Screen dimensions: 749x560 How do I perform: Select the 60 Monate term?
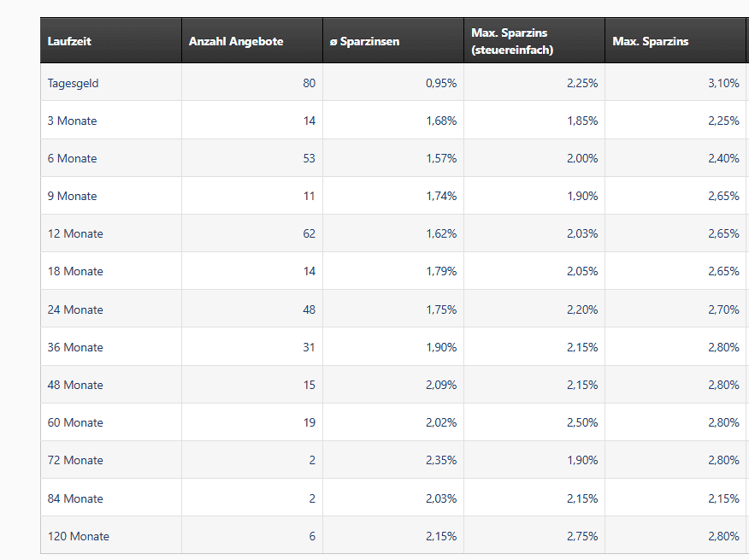pos(75,422)
